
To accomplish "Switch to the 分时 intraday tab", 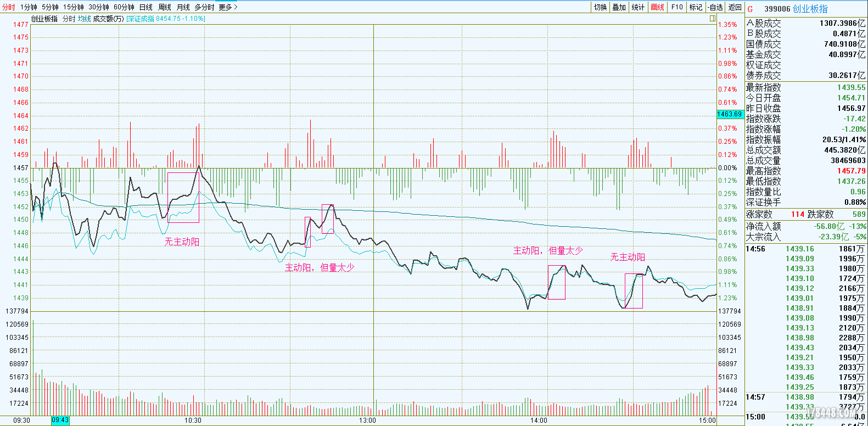I will coord(9,7).
